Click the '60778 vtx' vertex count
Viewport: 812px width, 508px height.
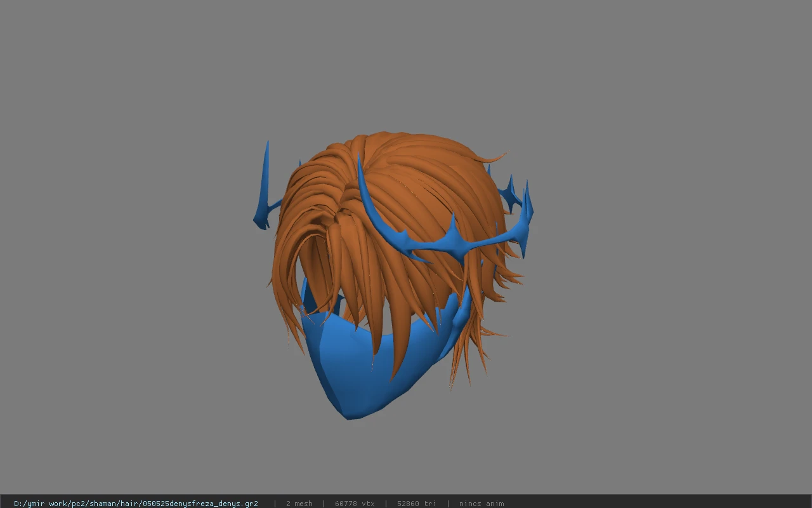point(355,504)
